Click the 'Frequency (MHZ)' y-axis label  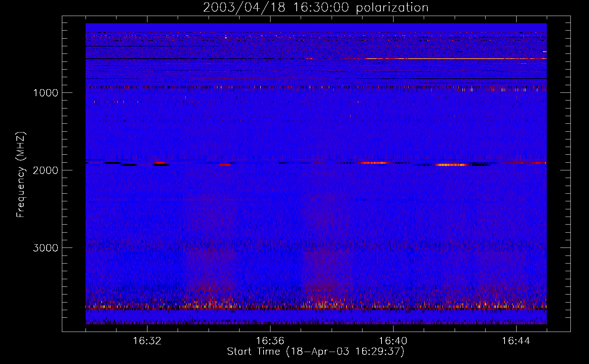[x=21, y=175]
